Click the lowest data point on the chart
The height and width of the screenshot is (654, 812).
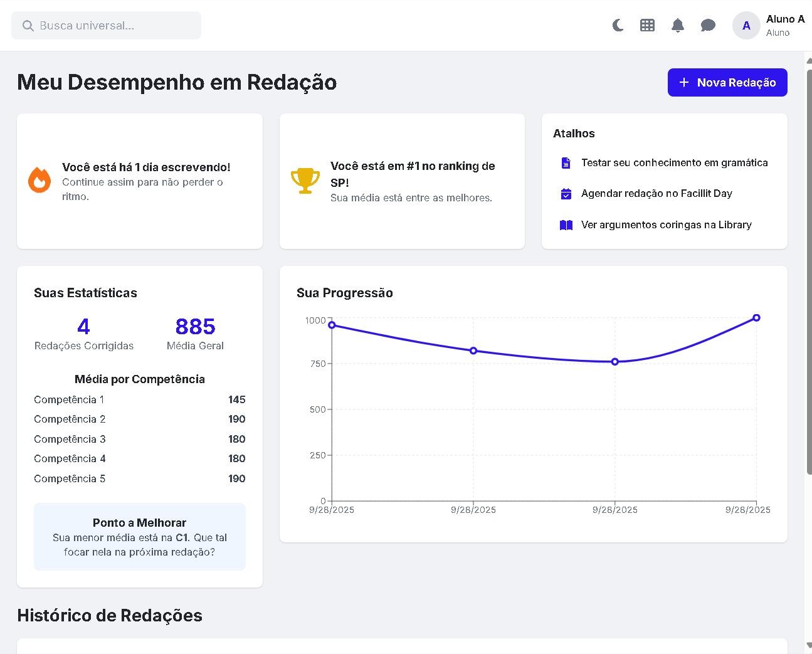614,362
